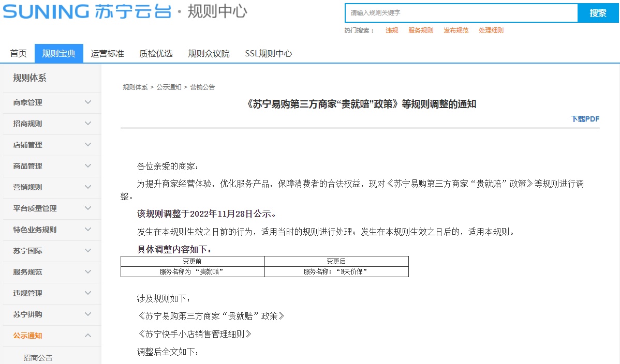Open 特色业务规则 in the sidebar

point(35,230)
